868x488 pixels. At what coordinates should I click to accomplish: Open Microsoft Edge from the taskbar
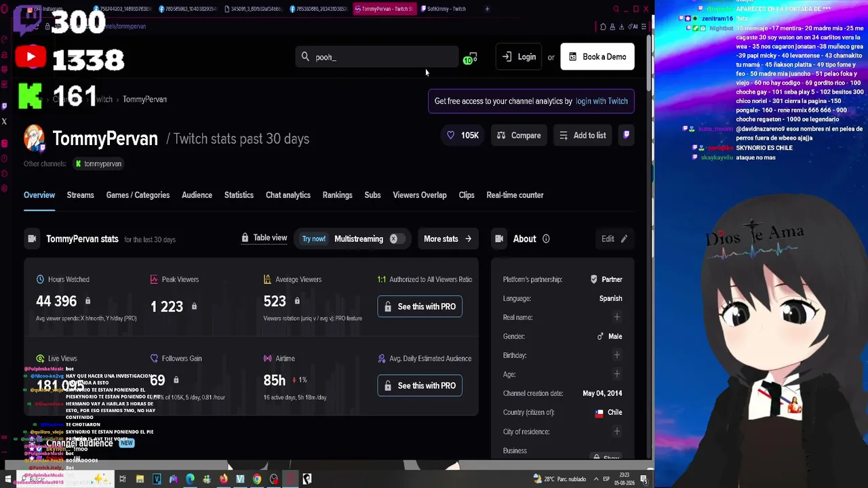coord(190,479)
